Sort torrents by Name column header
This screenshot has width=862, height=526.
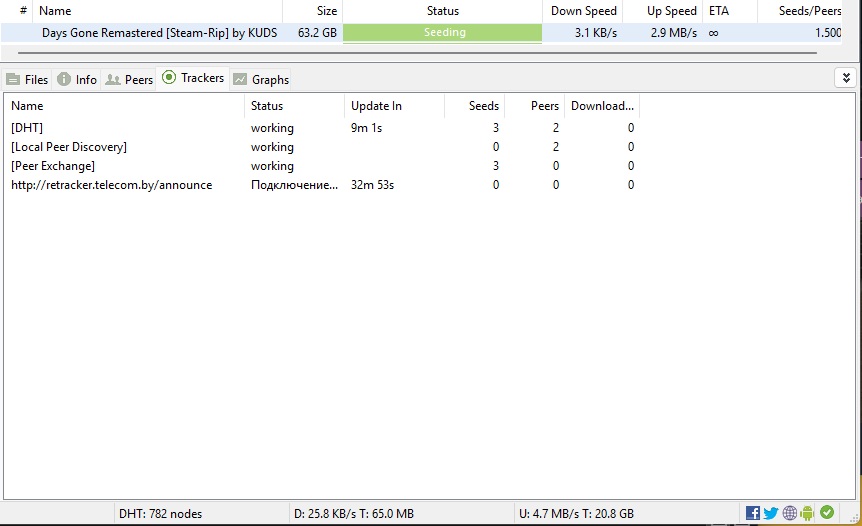[158, 11]
